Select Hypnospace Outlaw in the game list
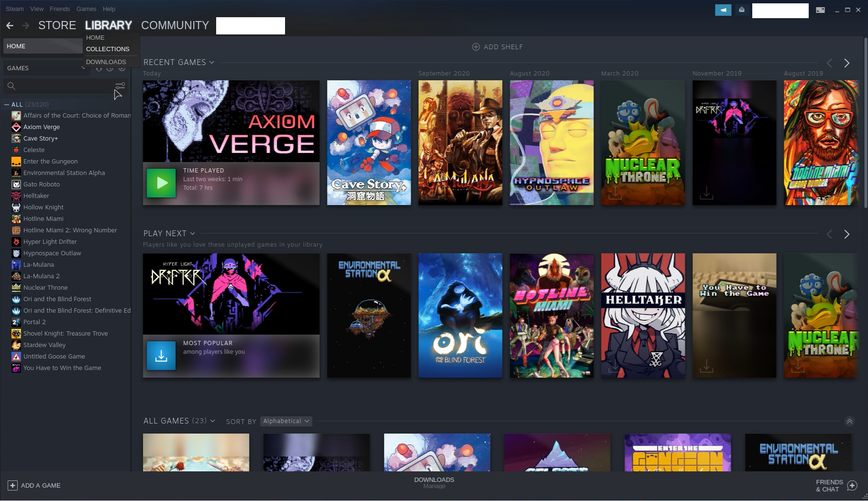868x501 pixels. 52,253
